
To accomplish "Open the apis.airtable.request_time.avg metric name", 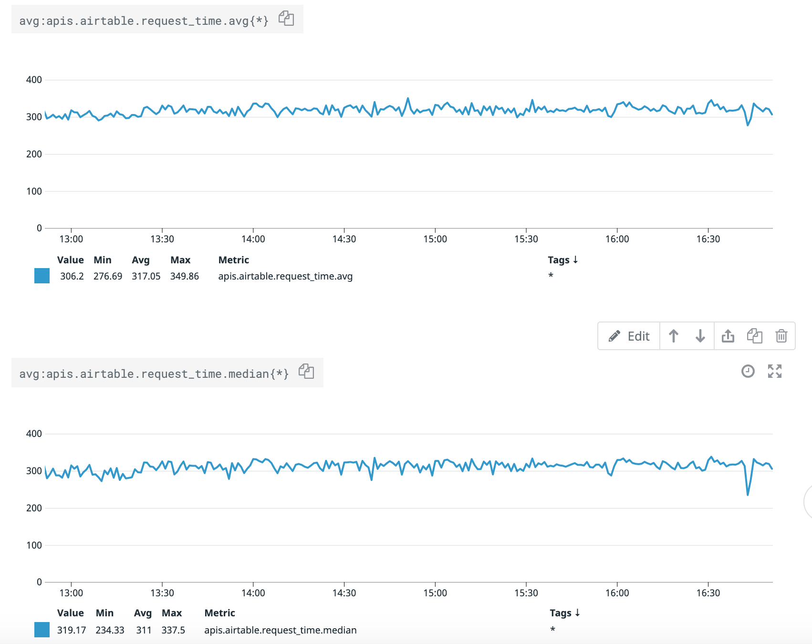I will (285, 276).
